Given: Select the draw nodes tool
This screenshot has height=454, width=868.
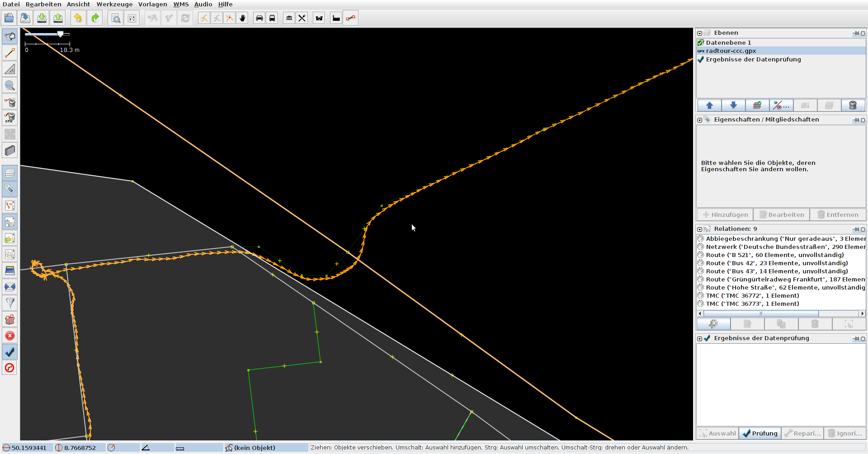Looking at the screenshot, I should pyautogui.click(x=10, y=53).
